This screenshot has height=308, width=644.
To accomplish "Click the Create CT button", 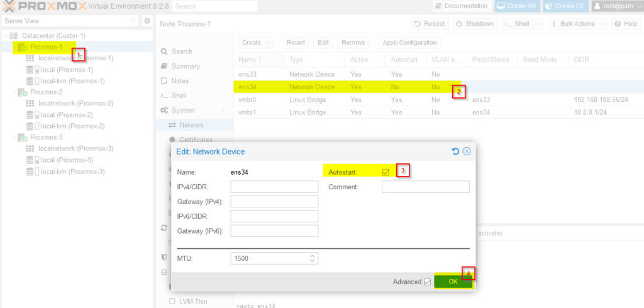I will pos(565,6).
